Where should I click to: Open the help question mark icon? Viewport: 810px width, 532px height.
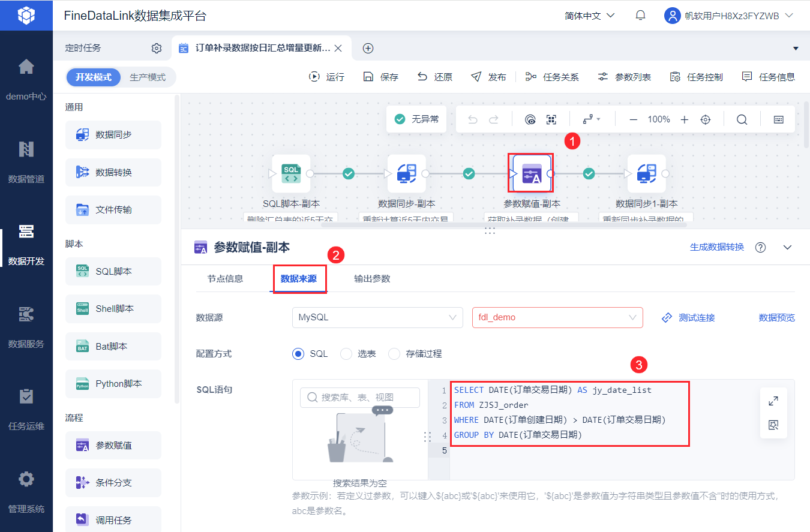coord(761,247)
